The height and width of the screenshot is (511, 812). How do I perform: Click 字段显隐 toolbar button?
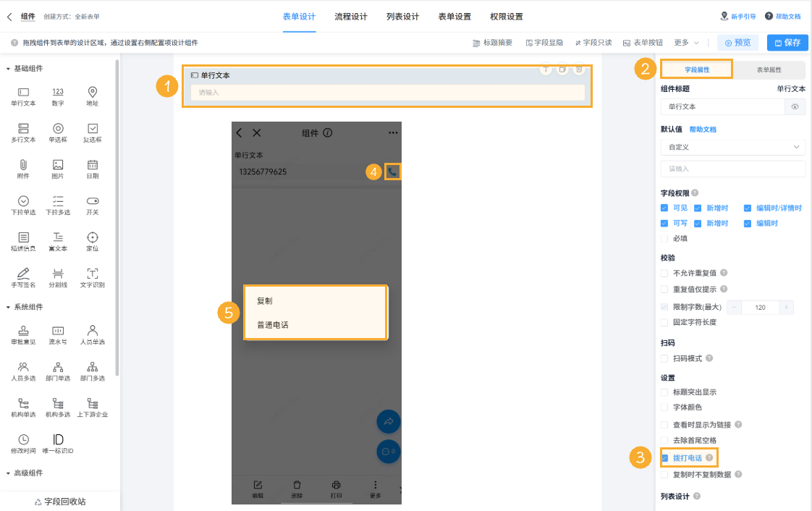(544, 43)
